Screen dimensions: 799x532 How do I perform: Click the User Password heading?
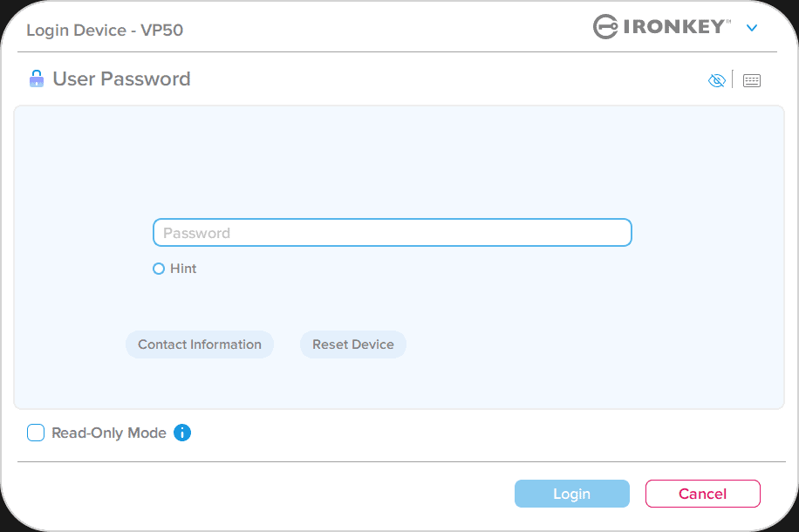pyautogui.click(x=121, y=79)
